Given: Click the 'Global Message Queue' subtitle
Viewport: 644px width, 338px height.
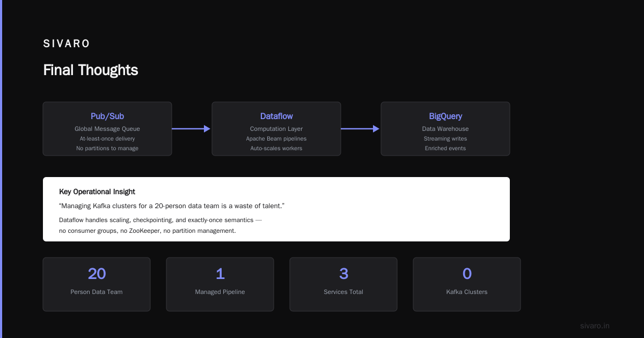Looking at the screenshot, I should [107, 129].
